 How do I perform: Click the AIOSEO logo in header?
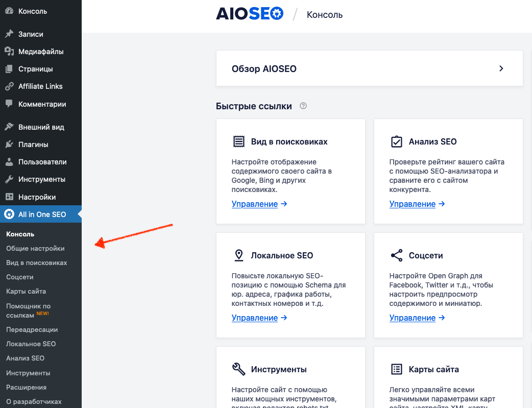click(249, 14)
